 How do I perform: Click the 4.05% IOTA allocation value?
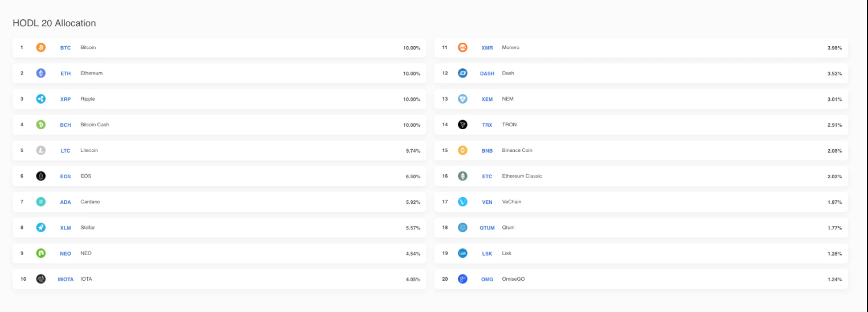point(413,280)
